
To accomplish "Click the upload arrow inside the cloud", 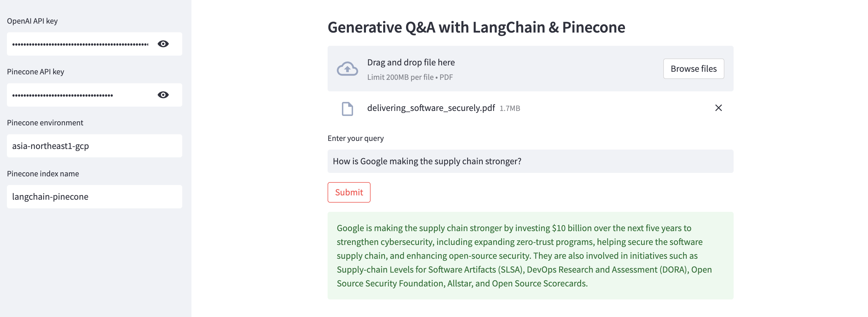I will pos(347,68).
